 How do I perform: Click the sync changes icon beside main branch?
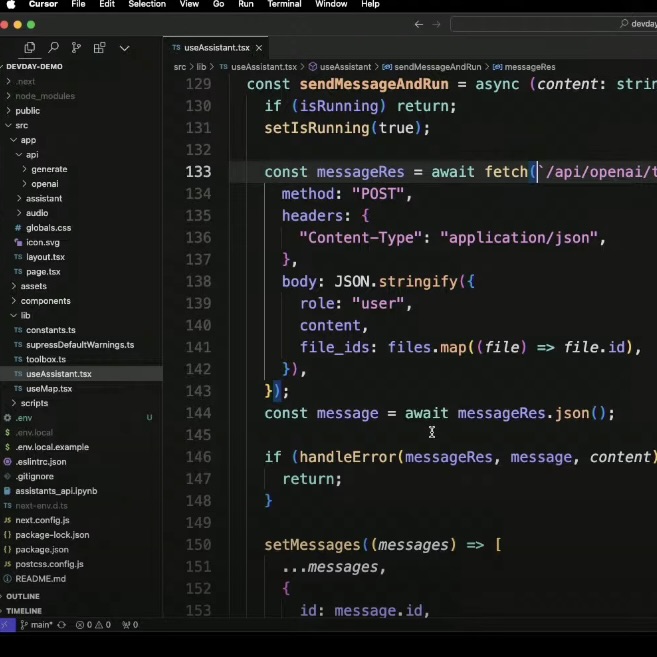[62, 624]
